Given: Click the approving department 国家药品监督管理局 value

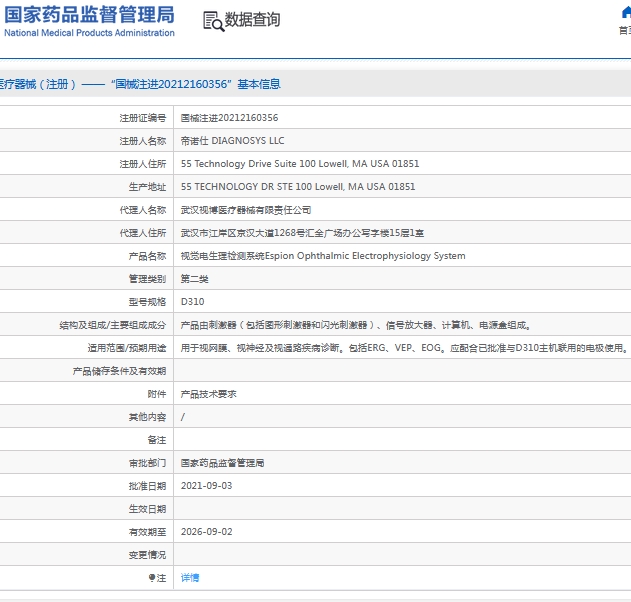Looking at the screenshot, I should click(x=223, y=463).
